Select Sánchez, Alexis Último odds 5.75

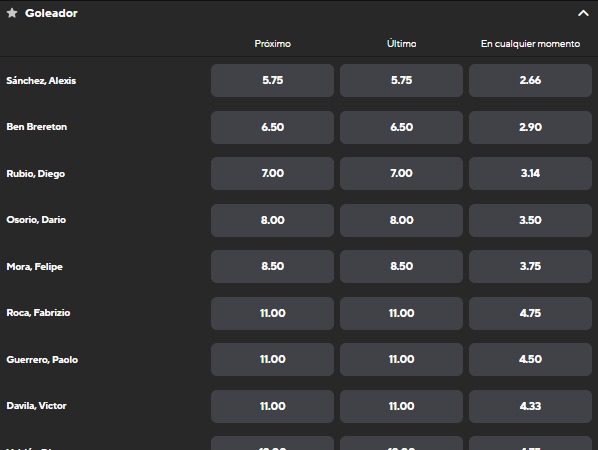401,80
